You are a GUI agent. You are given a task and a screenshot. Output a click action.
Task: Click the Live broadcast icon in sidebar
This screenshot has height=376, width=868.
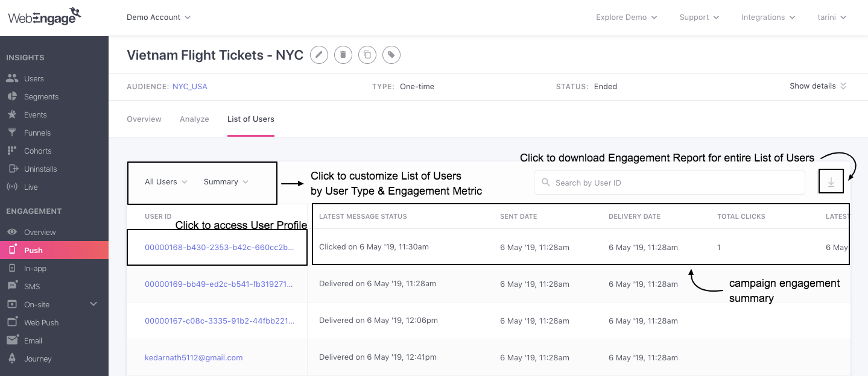12,187
